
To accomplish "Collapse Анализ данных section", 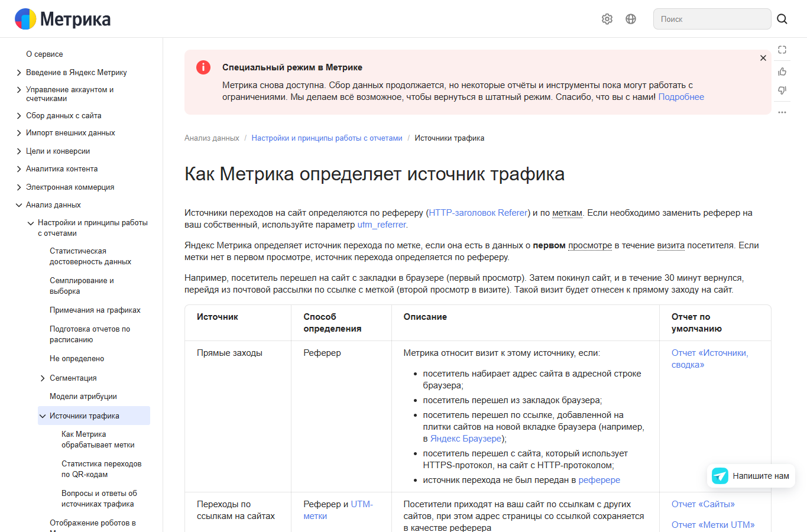I will (19, 205).
